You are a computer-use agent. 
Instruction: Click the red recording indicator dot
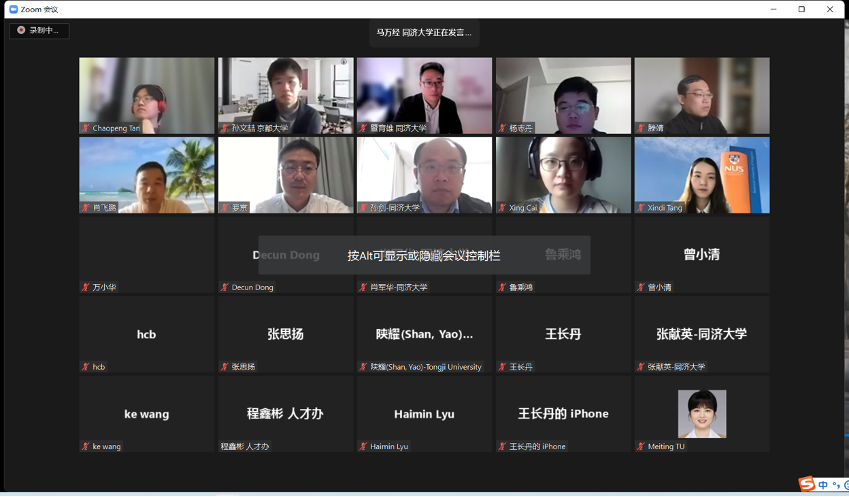[20, 31]
